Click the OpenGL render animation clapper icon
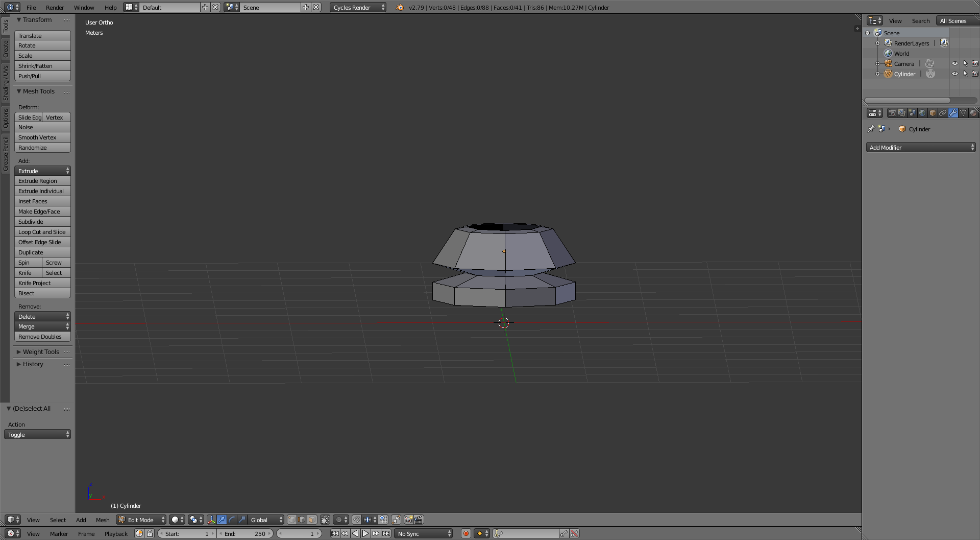Screen dimensions: 980x540 tap(419, 520)
